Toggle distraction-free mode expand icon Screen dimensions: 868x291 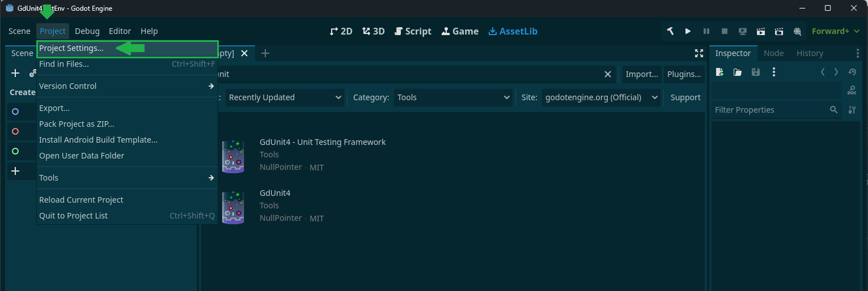(698, 53)
